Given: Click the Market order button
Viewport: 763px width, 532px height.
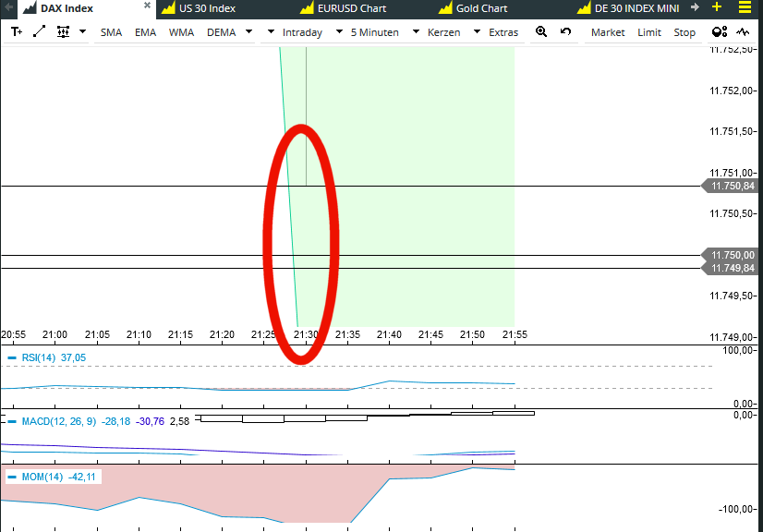Looking at the screenshot, I should click(608, 32).
